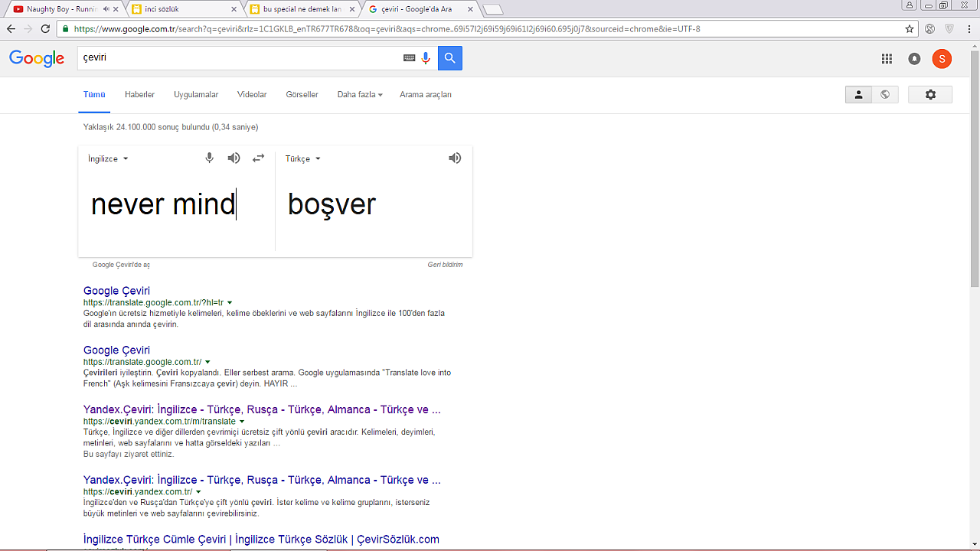Screen dimensions: 980x551
Task: Click translated text boşver
Action: 332,204
